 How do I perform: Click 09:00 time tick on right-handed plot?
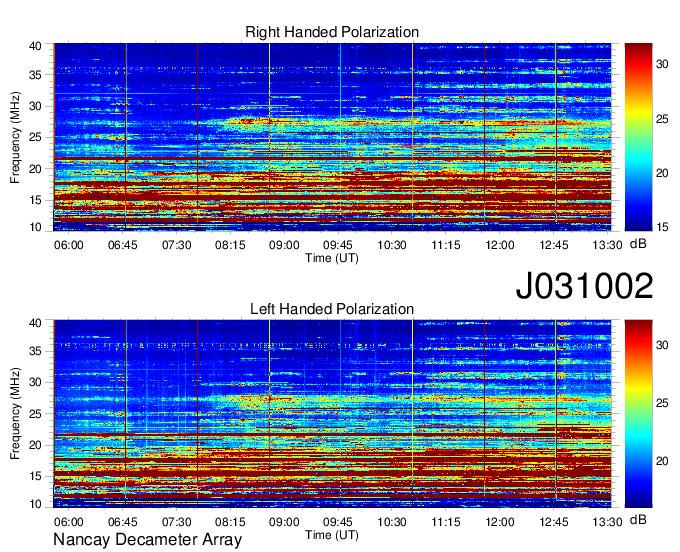click(x=284, y=245)
